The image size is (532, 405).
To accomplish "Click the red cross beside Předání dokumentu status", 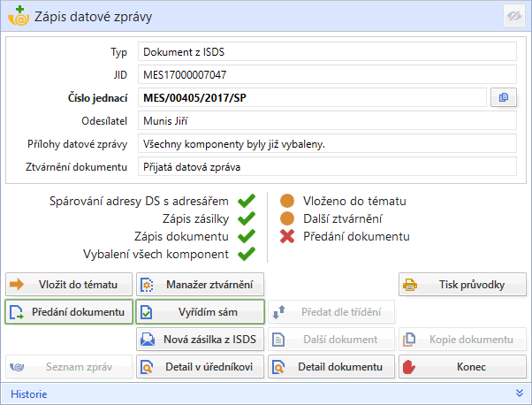I will coord(286,236).
